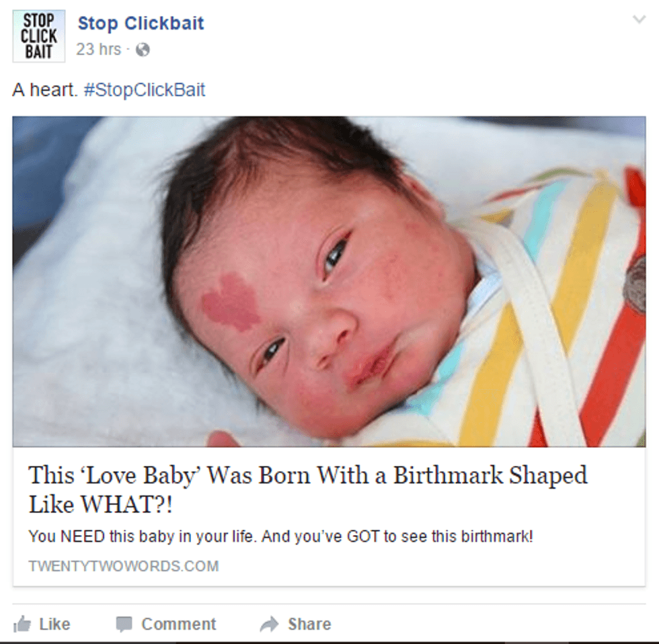Click the curved arrow share icon
Viewport: 659px width, 644px height.
[269, 625]
